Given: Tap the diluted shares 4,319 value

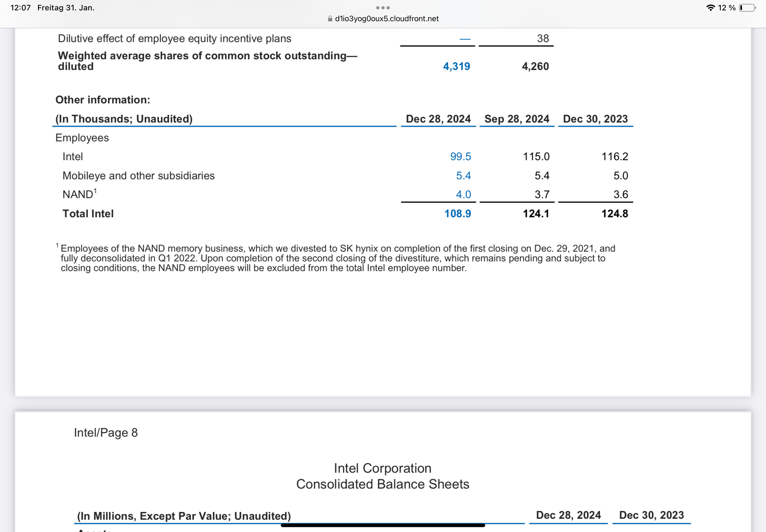Looking at the screenshot, I should tap(456, 66).
